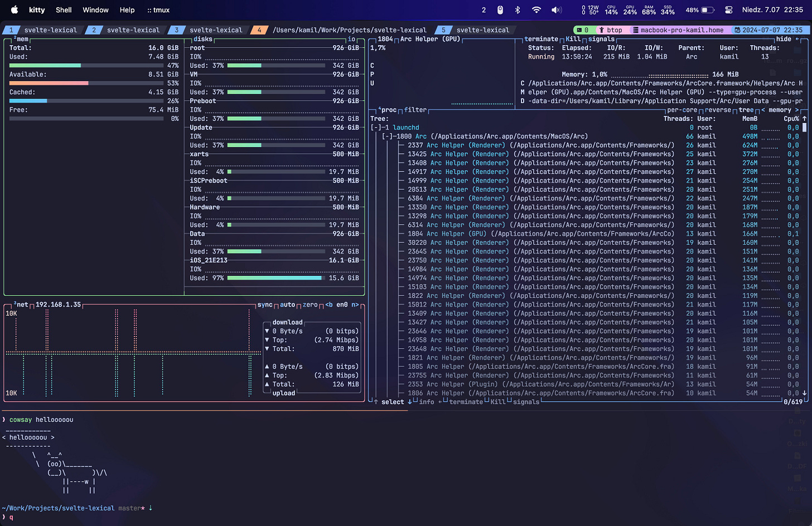Click the mouse icon in menu bar
This screenshot has width=812, height=526.
[500, 10]
